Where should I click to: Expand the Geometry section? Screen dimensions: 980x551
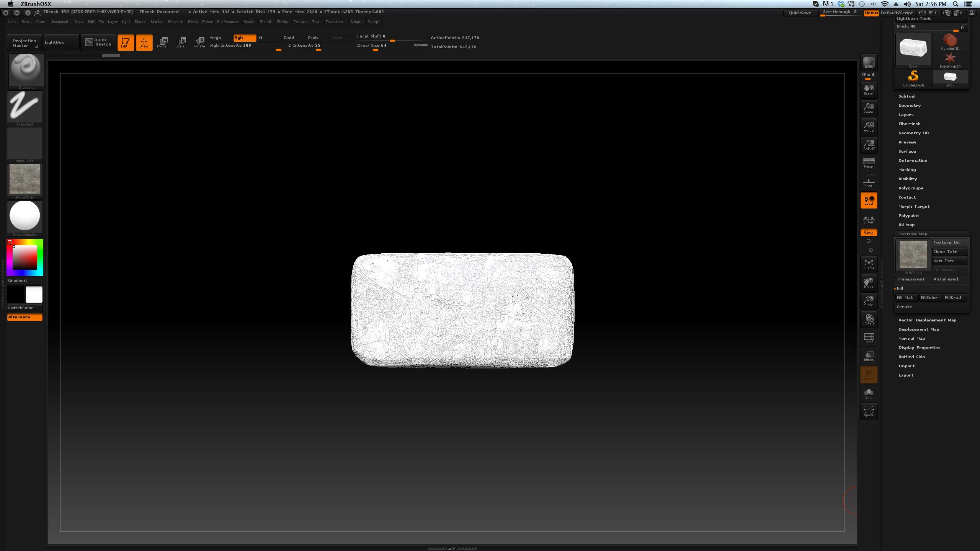click(910, 106)
